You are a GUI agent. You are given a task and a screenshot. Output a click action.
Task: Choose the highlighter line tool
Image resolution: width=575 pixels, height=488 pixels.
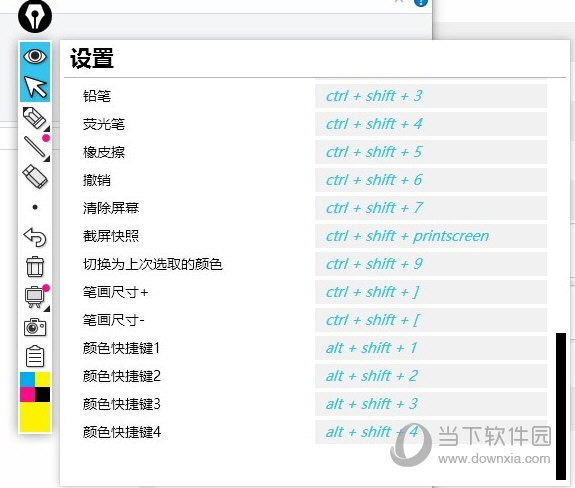tap(34, 147)
